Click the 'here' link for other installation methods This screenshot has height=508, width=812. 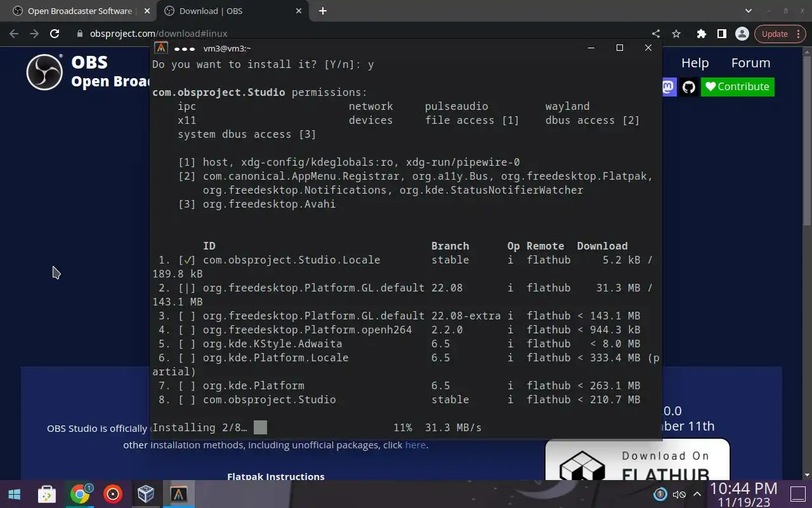[x=416, y=445]
